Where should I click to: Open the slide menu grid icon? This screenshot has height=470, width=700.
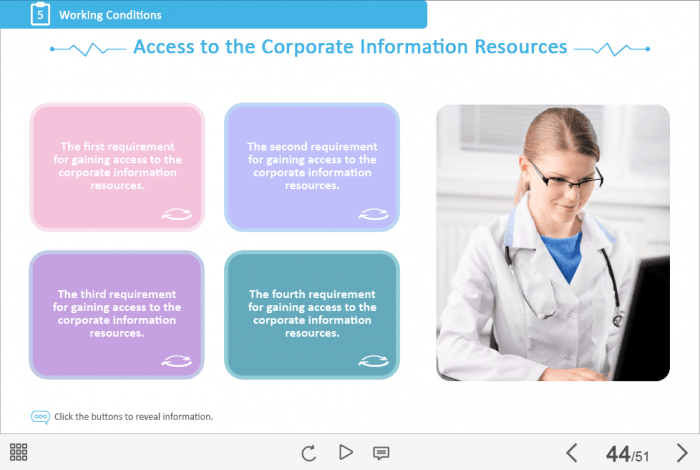(18, 452)
